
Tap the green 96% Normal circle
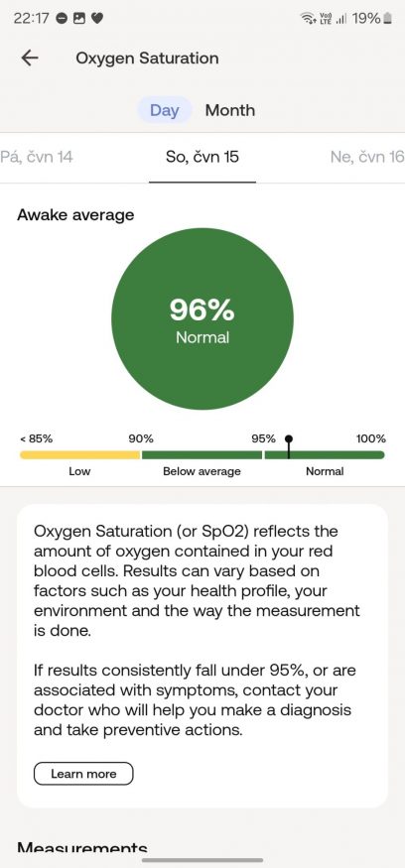click(202, 318)
